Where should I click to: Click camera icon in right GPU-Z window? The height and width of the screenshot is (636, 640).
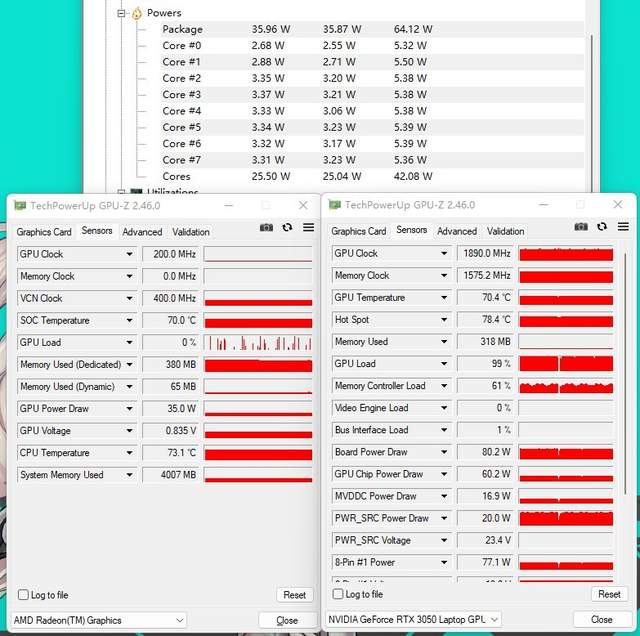pos(581,227)
